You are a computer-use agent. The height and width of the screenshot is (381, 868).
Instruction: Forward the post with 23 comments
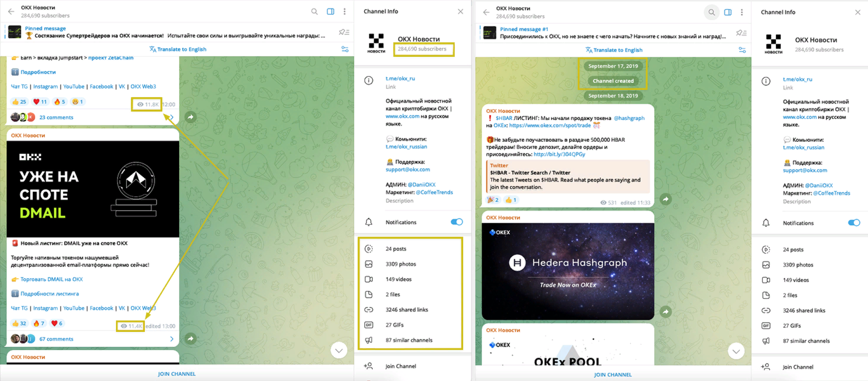click(x=190, y=117)
